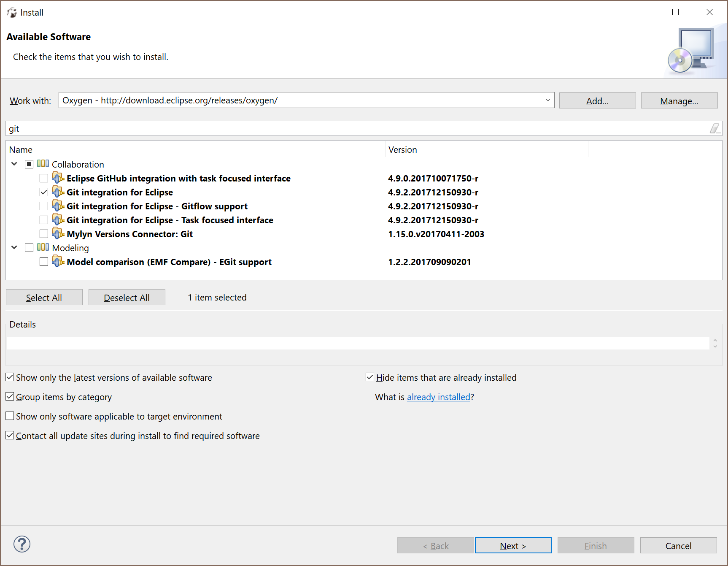The width and height of the screenshot is (728, 566).
Task: Toggle Contact all update sites during install
Action: pyautogui.click(x=10, y=435)
